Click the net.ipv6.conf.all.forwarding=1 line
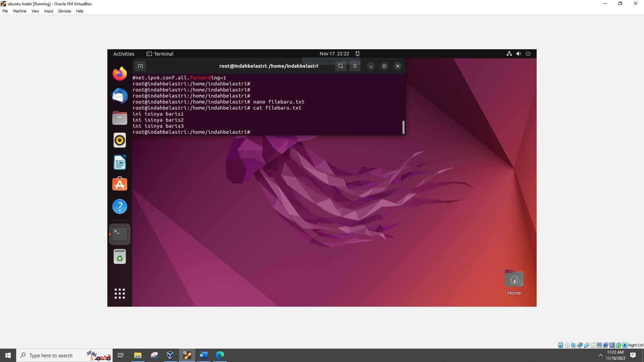 pyautogui.click(x=179, y=78)
